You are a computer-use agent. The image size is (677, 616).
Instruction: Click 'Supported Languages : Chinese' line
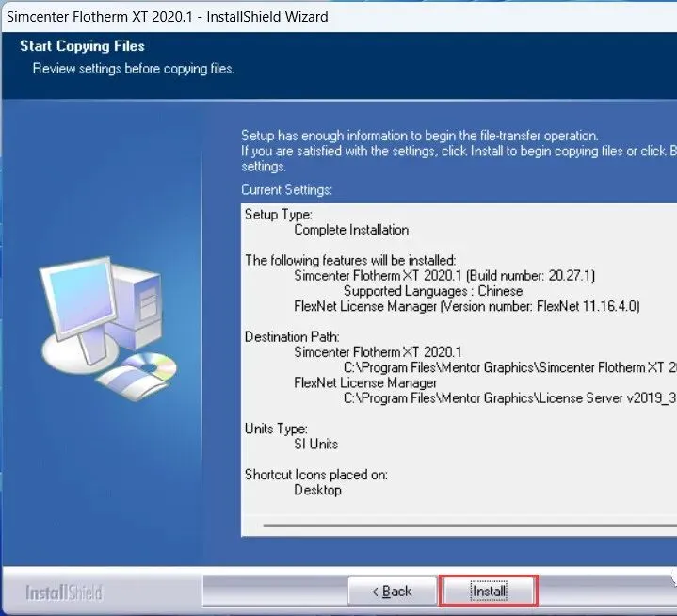pyautogui.click(x=432, y=291)
